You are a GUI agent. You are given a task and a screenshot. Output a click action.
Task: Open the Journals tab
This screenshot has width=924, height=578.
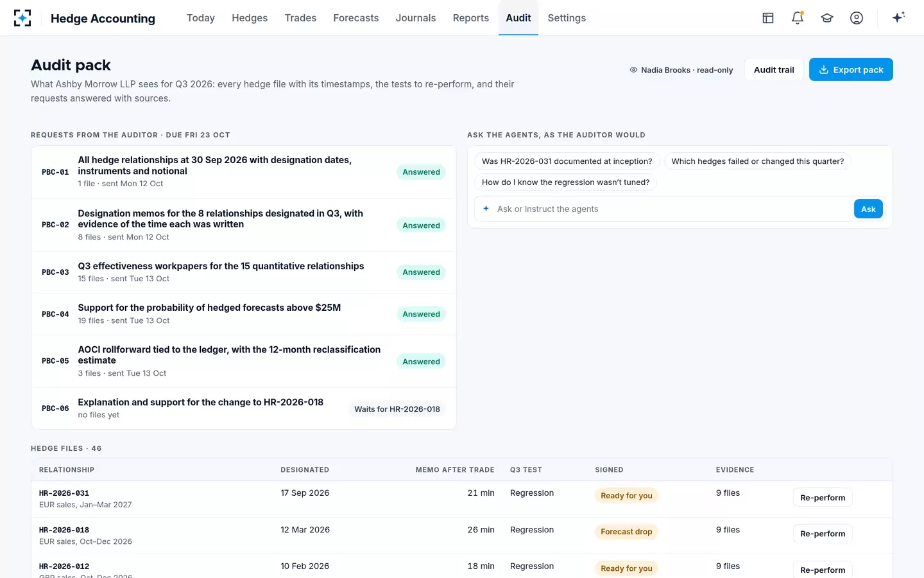tap(416, 18)
